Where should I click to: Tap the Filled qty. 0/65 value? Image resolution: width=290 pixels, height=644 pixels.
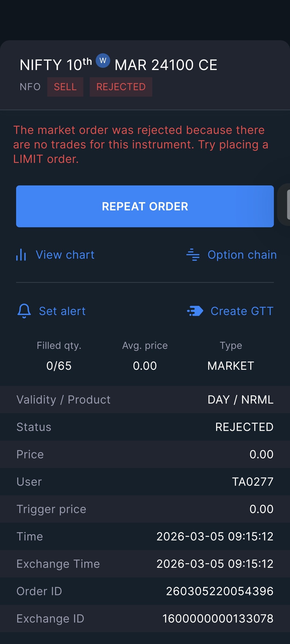click(x=59, y=366)
